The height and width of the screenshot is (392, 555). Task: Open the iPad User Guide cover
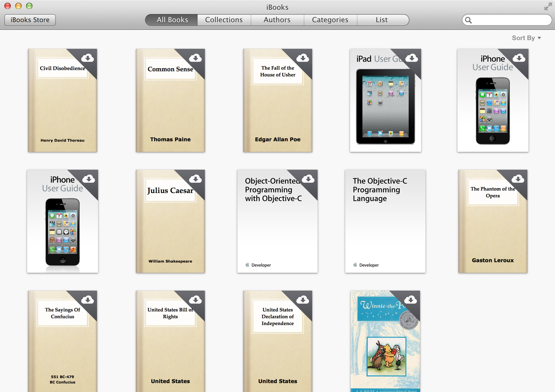tap(386, 100)
